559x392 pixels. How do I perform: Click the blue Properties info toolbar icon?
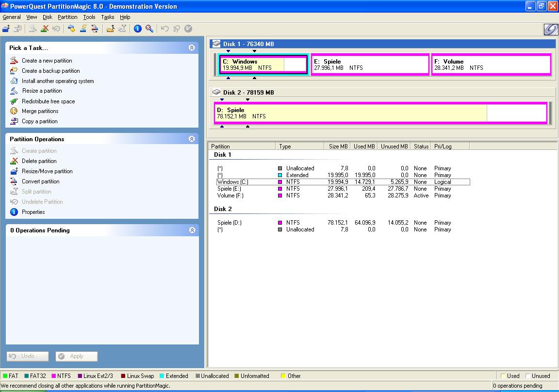(138, 29)
